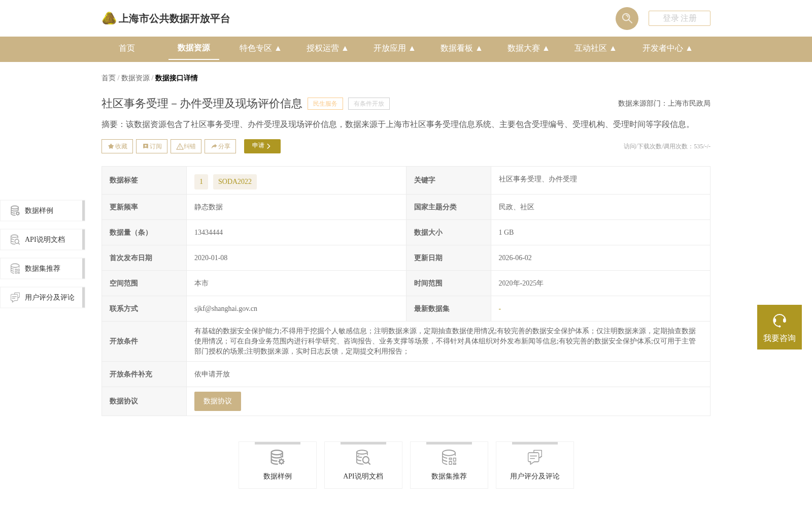Click the 访问/下载次数/调用次数 counter text

[x=667, y=146]
